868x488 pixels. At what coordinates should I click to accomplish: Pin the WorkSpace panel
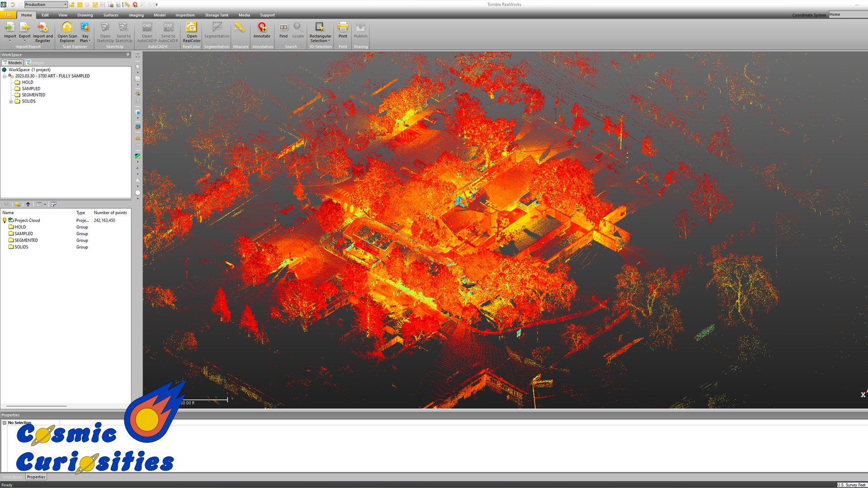point(128,55)
